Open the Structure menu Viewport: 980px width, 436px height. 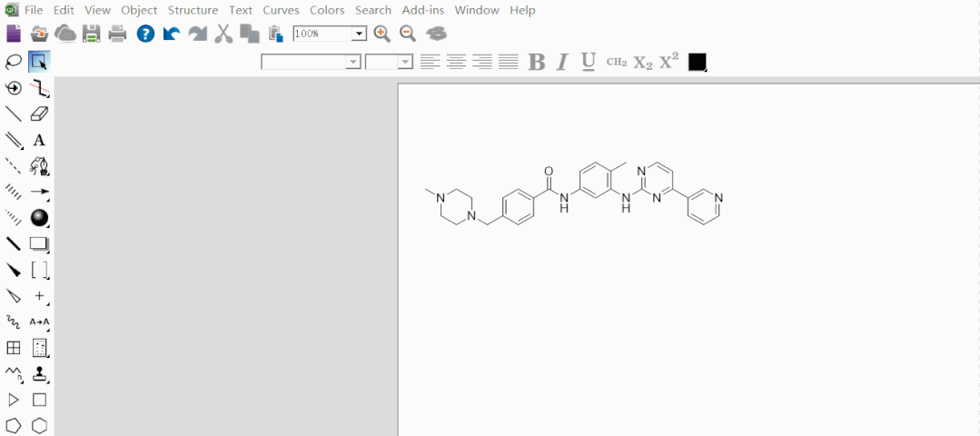point(193,10)
